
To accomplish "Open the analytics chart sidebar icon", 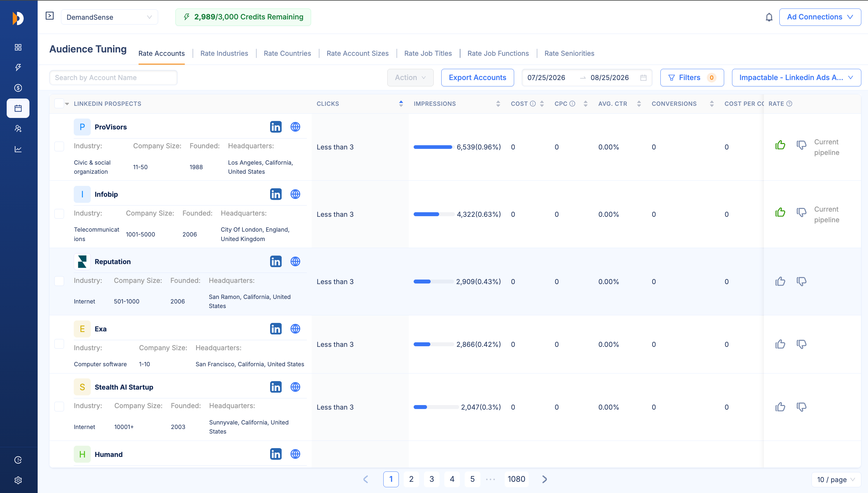I will pos(18,149).
